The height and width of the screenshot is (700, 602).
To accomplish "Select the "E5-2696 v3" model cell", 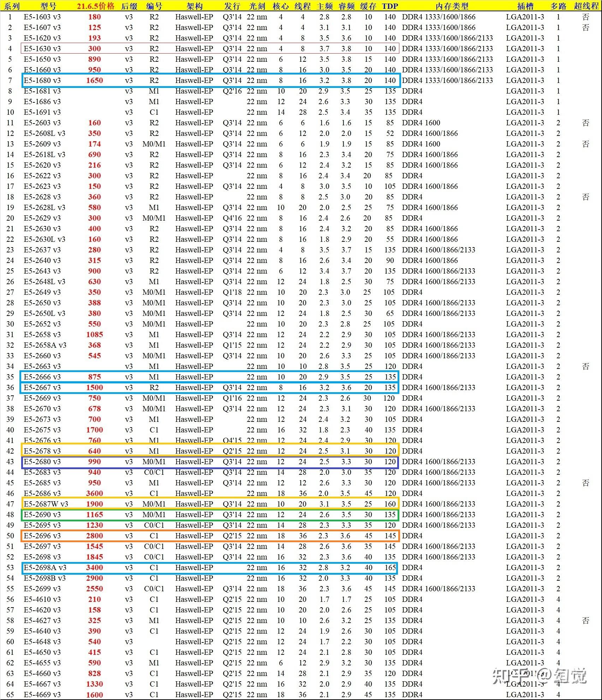I will coord(42,536).
